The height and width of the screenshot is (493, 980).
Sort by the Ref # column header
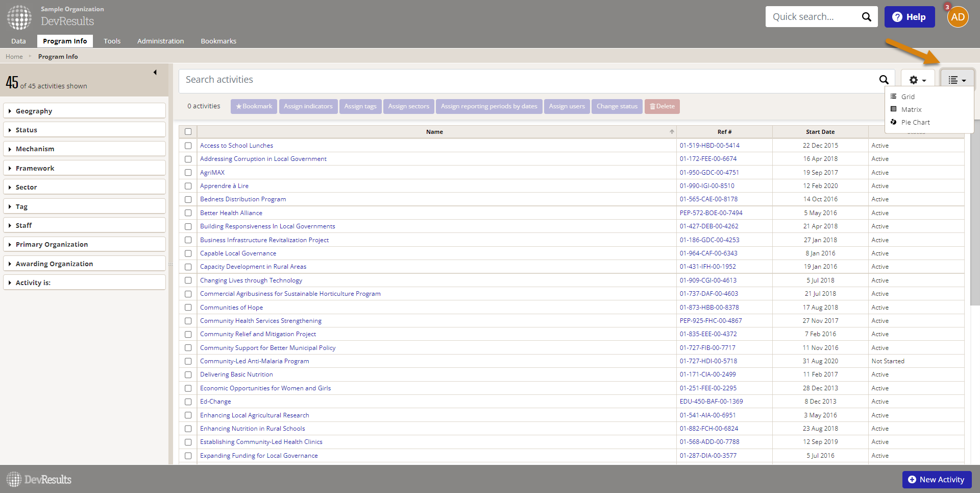[x=724, y=132]
